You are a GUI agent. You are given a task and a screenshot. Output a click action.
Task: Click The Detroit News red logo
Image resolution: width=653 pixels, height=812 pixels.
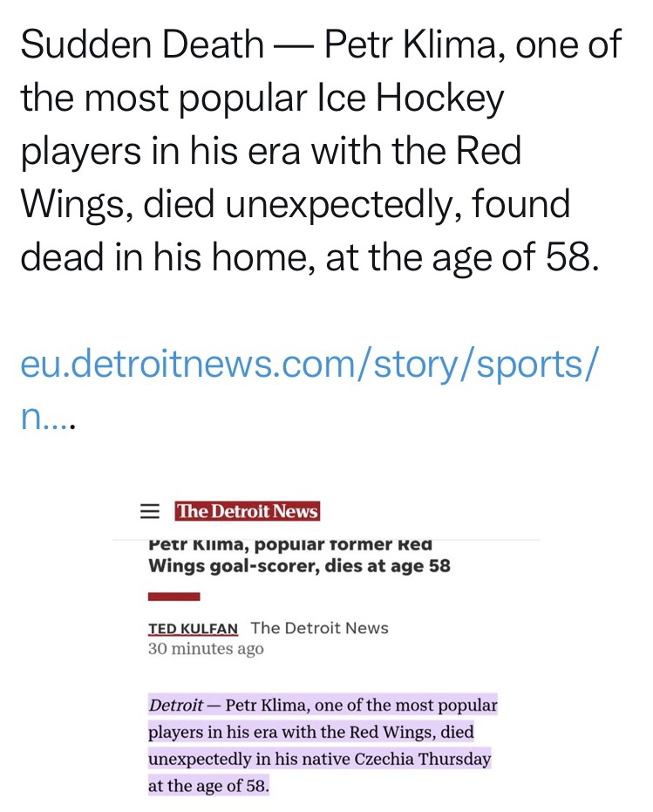(x=247, y=512)
